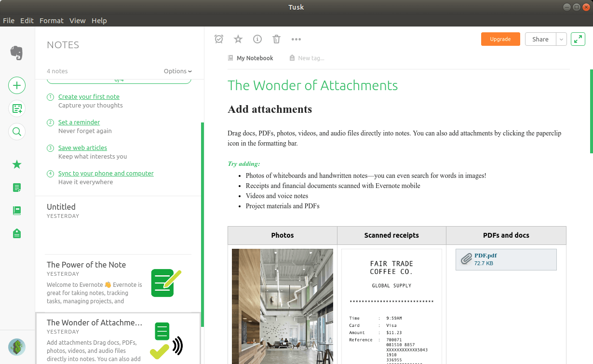Follow Save web articles link
The image size is (593, 364).
(x=82, y=148)
